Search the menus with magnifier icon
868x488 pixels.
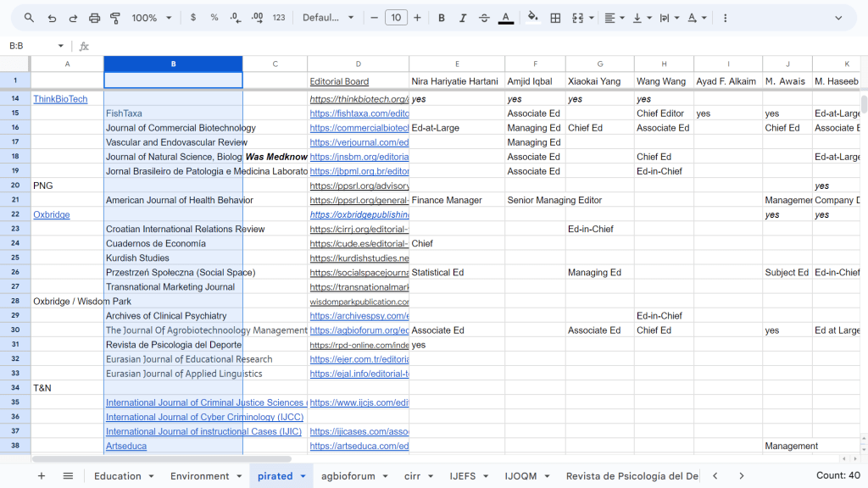(x=30, y=18)
